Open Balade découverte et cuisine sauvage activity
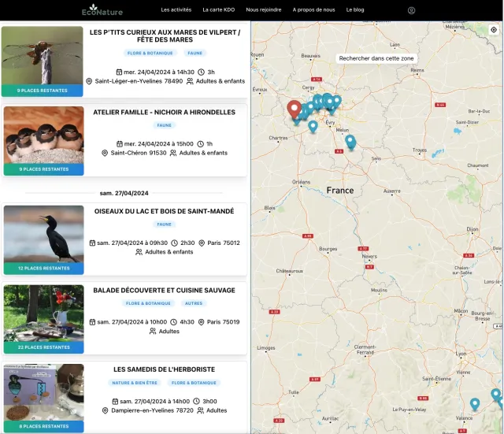504x434 pixels. point(165,291)
